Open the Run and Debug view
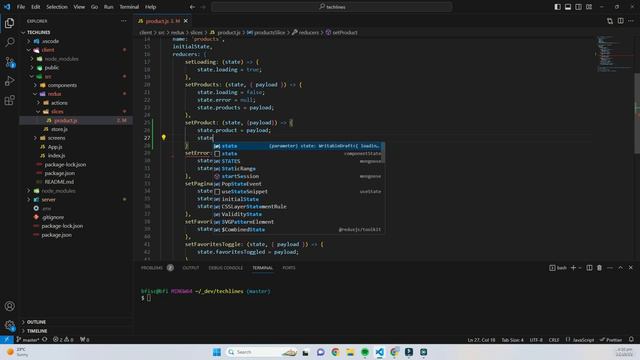 (9, 81)
